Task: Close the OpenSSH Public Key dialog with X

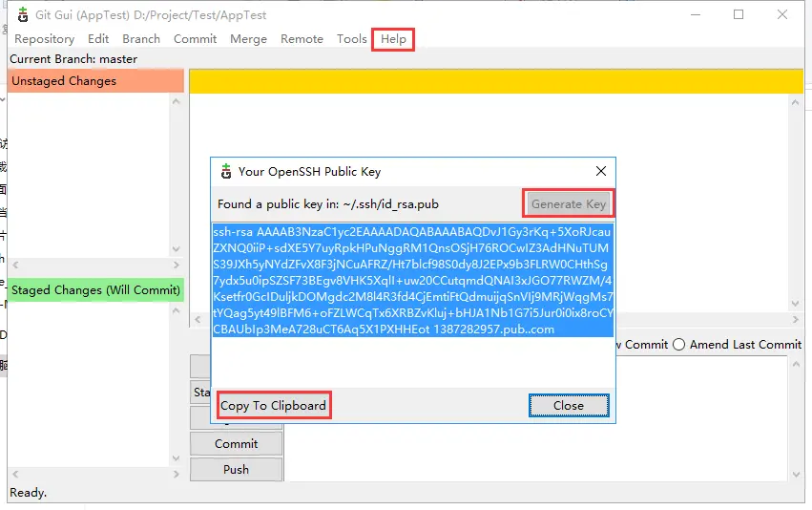Action: click(x=601, y=171)
